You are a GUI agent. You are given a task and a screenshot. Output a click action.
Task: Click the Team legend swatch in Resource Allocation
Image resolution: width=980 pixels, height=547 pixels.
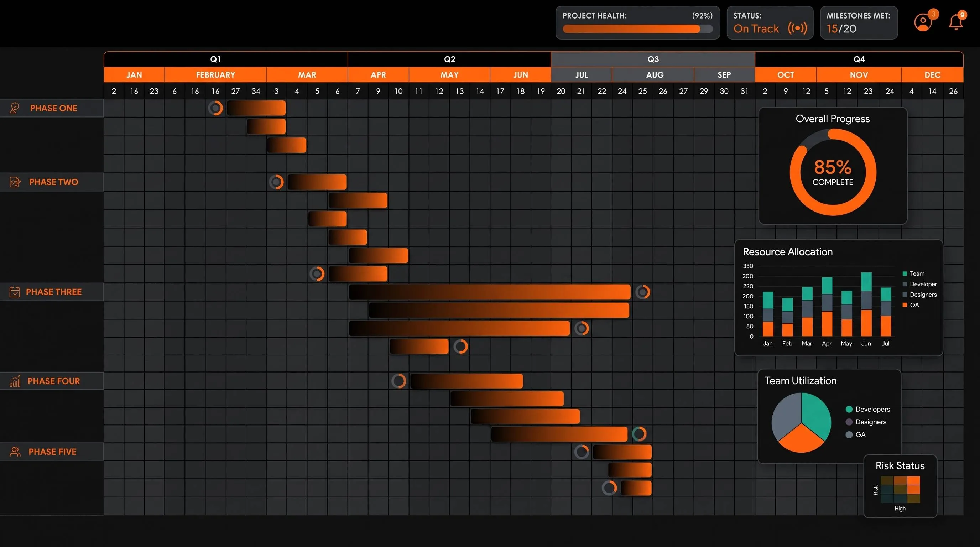click(x=905, y=273)
